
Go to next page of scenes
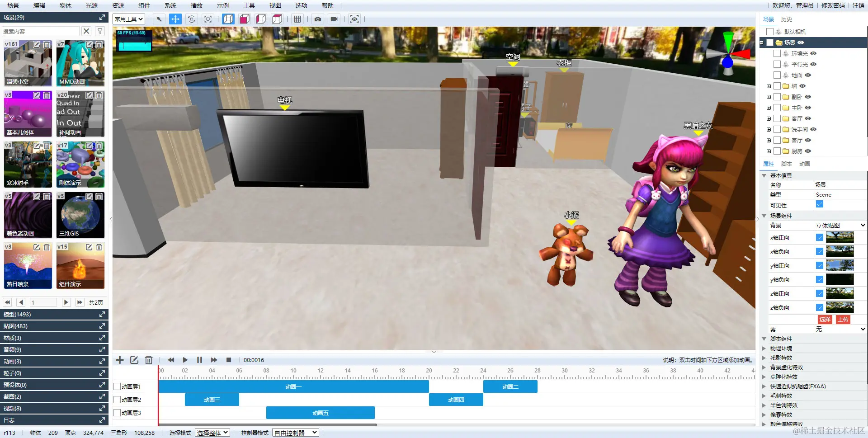[66, 302]
